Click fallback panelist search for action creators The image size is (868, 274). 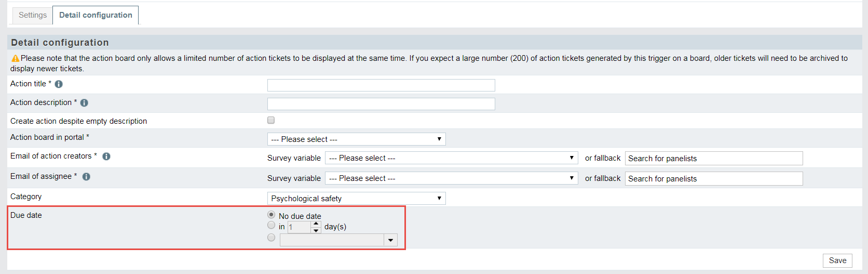coord(714,159)
